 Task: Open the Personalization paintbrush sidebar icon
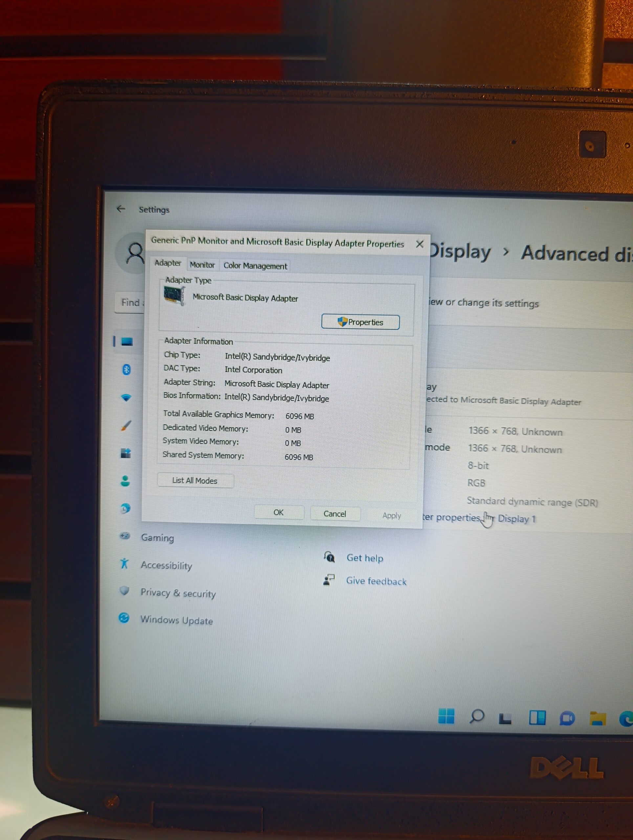point(126,426)
